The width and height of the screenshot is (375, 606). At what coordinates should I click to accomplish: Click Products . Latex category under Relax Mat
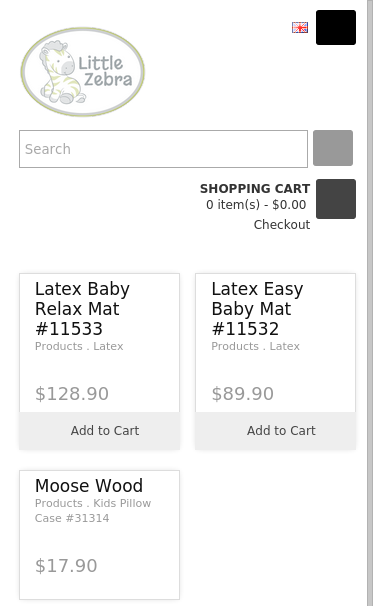click(79, 346)
